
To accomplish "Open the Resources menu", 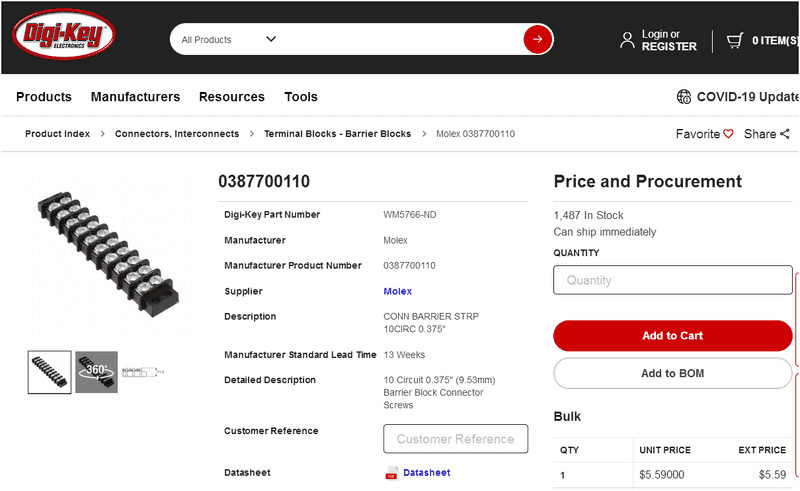I will coord(232,96).
